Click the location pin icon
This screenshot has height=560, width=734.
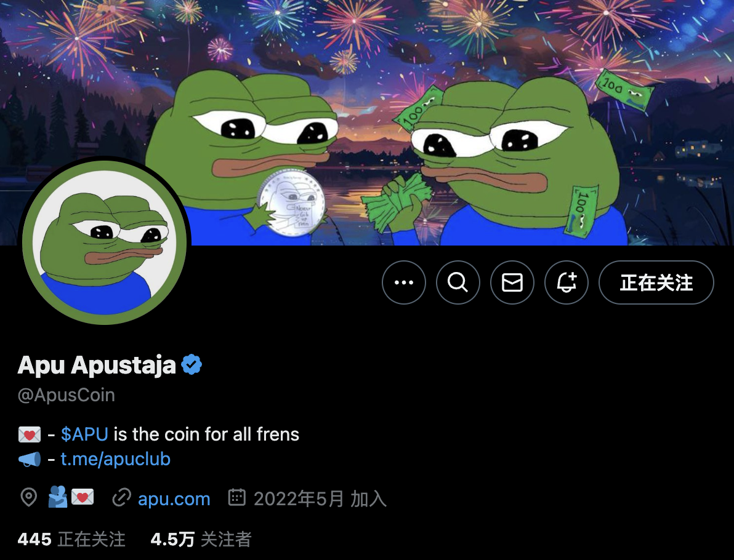[29, 498]
